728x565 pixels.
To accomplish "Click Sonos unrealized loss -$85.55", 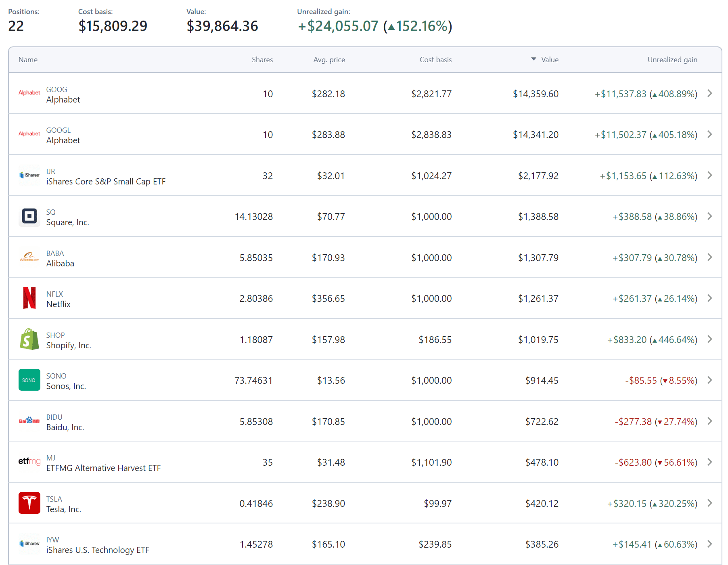I will [641, 381].
